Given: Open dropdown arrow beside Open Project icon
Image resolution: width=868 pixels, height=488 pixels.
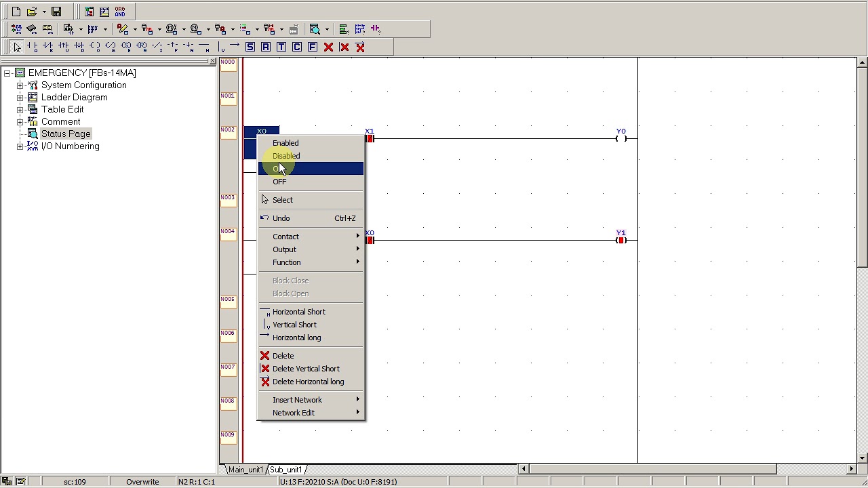Looking at the screenshot, I should tap(44, 12).
